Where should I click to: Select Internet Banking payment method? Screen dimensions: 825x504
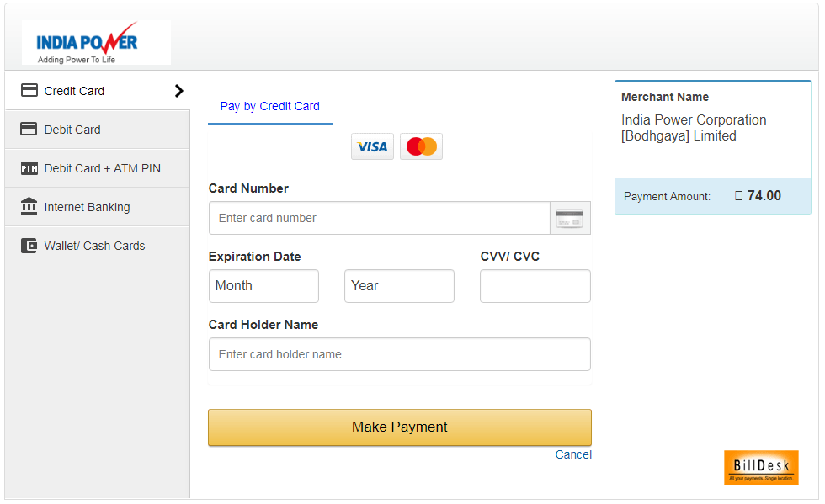(x=98, y=207)
